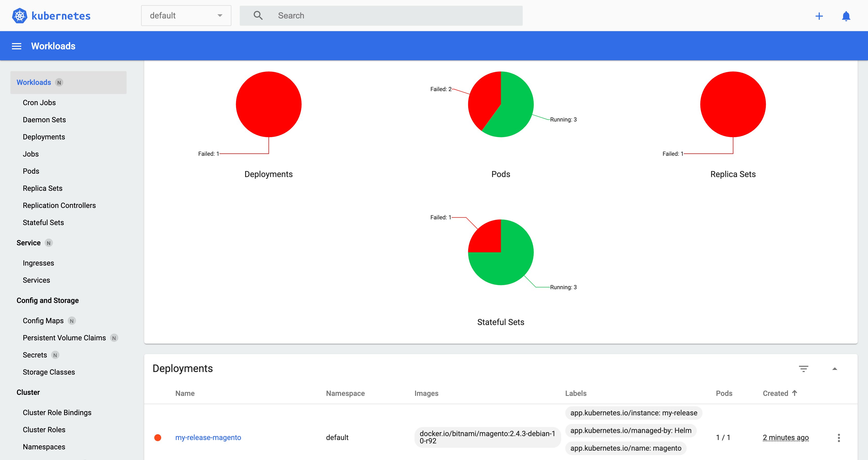Open the my-release-magento deployment link
This screenshot has width=868, height=460.
pos(208,438)
